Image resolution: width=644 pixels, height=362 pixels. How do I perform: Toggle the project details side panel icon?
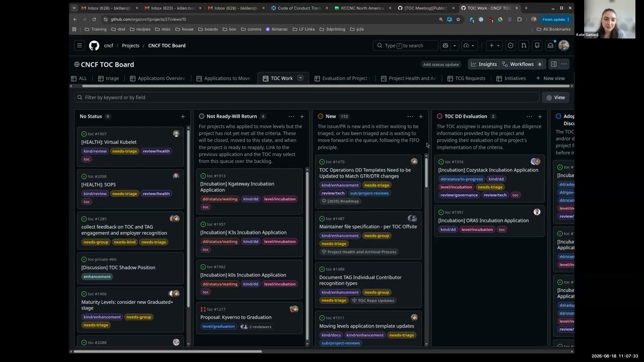(x=553, y=64)
